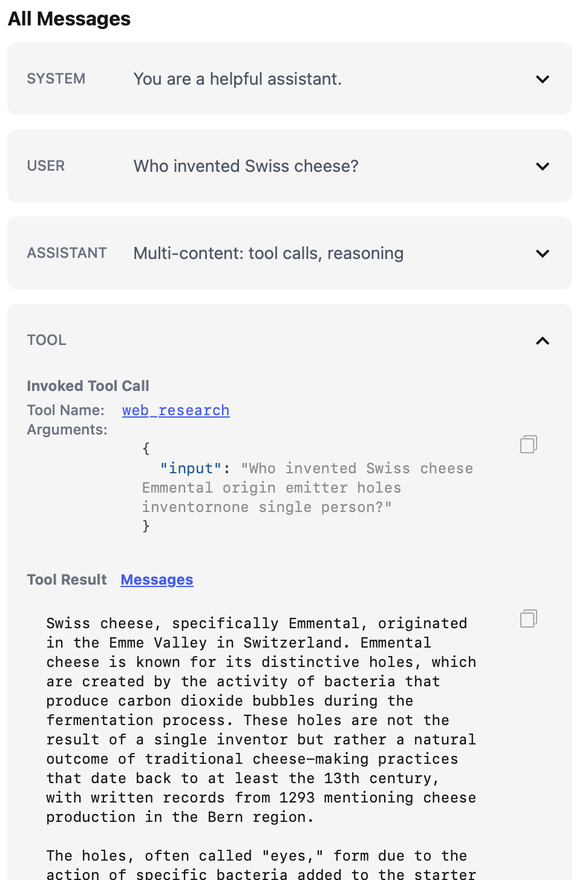Select the 'You are a helpful assistant.' preview
Viewport: 588px width, 880px height.
tap(237, 79)
